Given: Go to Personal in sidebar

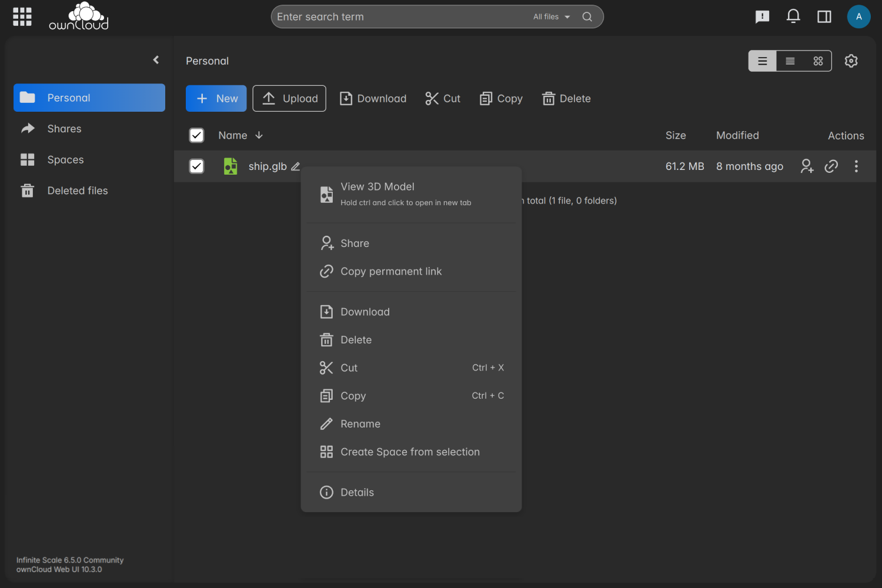Looking at the screenshot, I should point(89,98).
